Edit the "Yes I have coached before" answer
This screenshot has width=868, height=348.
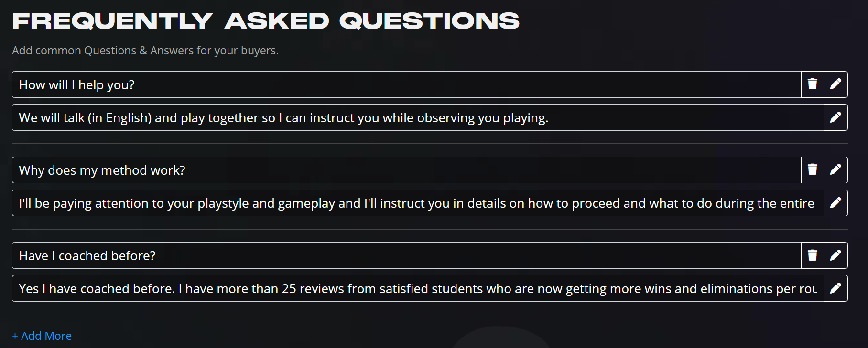point(835,288)
